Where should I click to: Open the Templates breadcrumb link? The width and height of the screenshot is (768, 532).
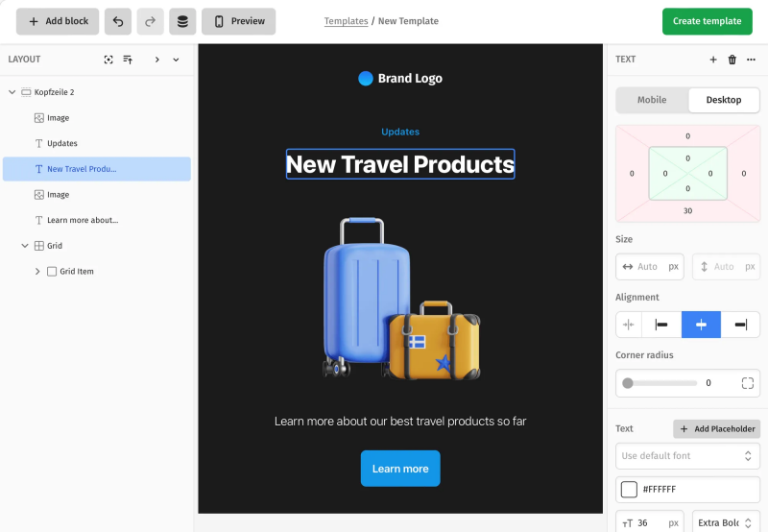click(345, 21)
